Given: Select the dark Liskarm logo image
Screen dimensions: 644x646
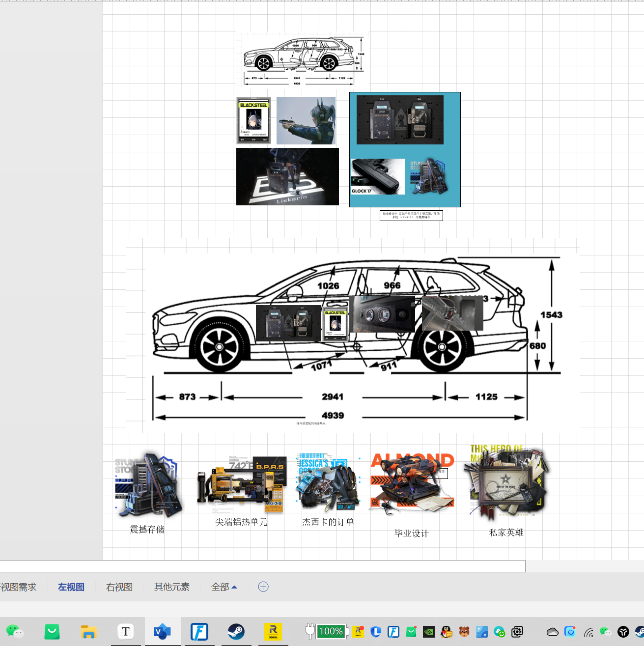Looking at the screenshot, I should tap(287, 177).
